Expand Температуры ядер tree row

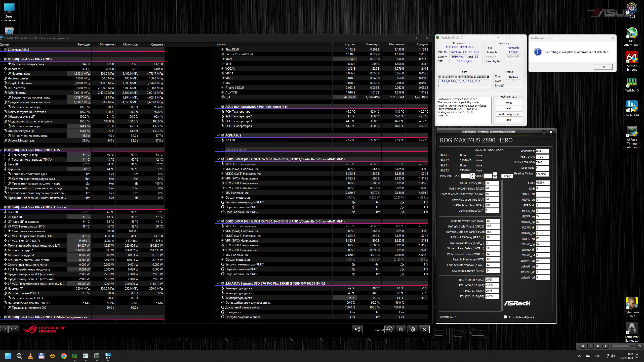5,155
